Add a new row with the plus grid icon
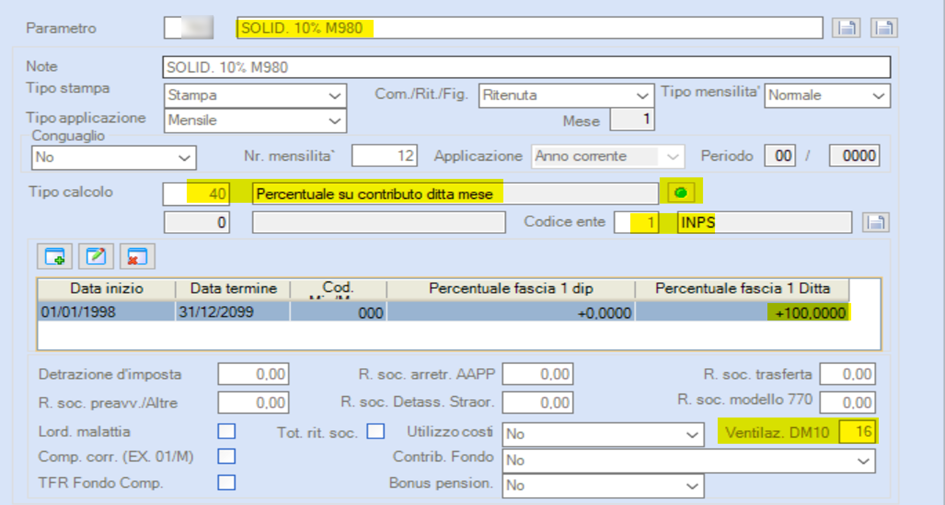 (55, 257)
